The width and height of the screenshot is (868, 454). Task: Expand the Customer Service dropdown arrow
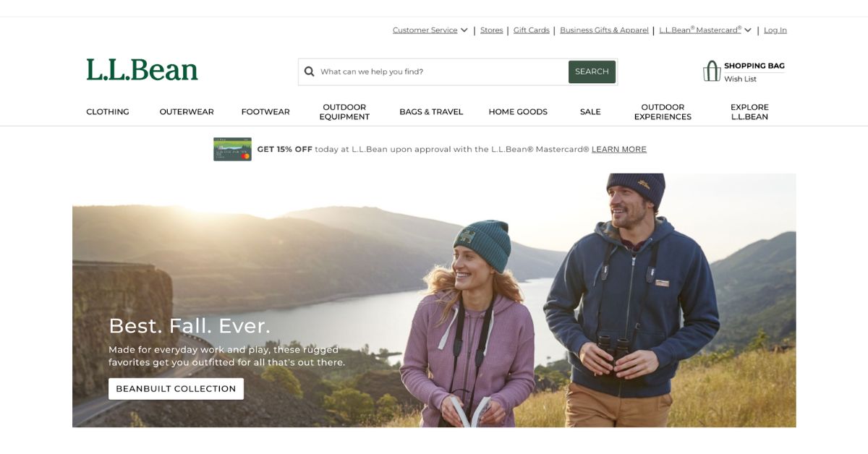pos(464,30)
